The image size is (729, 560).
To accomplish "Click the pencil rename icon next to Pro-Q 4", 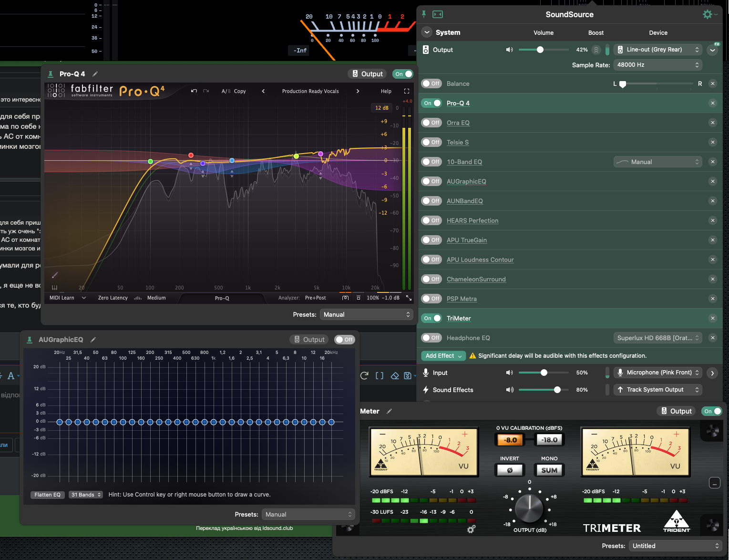I will pos(95,74).
